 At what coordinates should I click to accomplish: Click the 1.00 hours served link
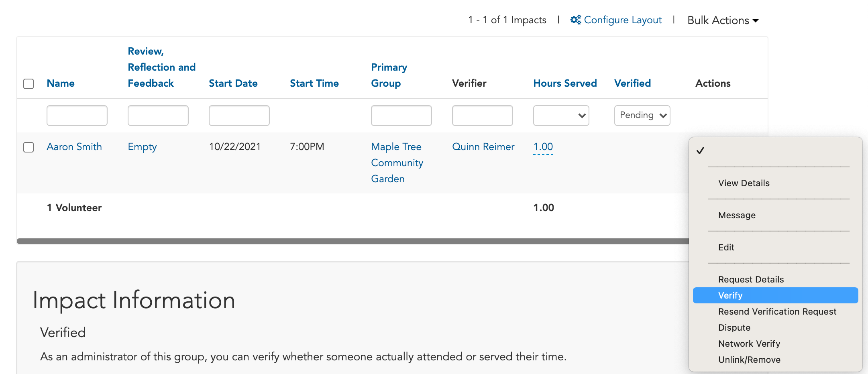click(543, 147)
